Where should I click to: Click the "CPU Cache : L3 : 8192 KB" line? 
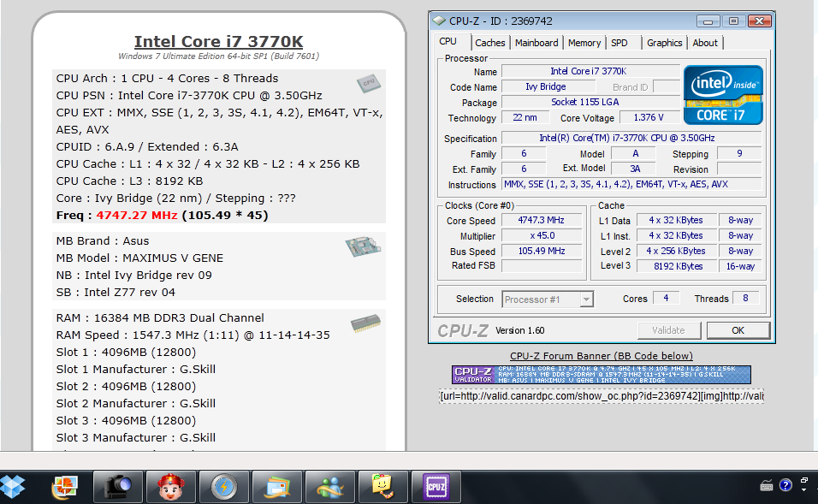[129, 181]
